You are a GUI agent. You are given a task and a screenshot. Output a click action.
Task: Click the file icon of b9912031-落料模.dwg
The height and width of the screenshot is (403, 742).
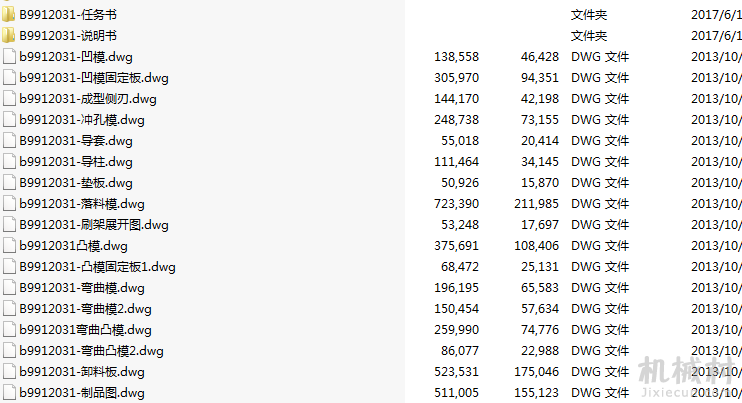(9, 204)
